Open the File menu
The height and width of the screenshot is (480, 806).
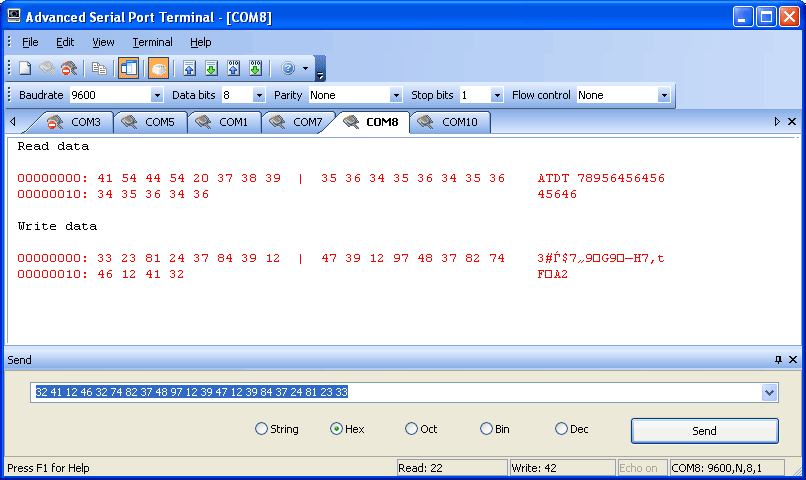pyautogui.click(x=30, y=42)
